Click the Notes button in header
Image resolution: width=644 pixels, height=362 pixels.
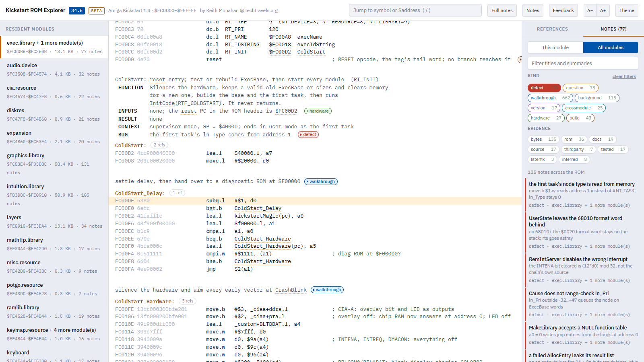pos(533,10)
